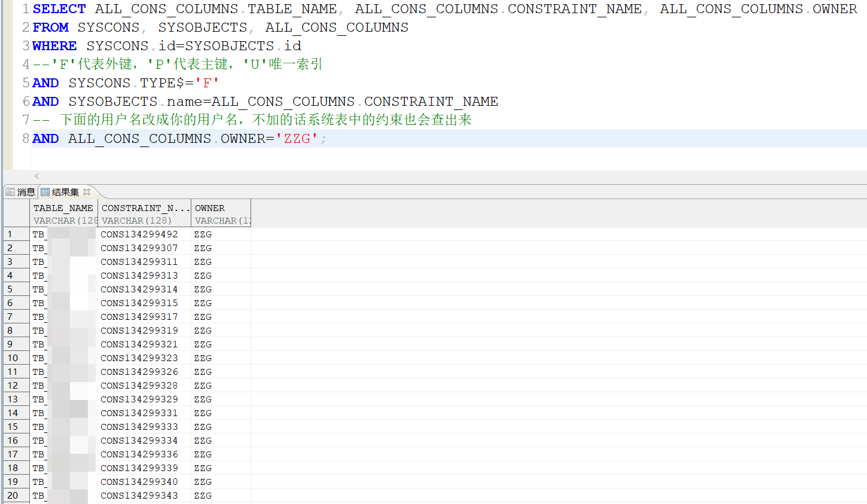Click the TABLE_NAME column header

point(63,213)
